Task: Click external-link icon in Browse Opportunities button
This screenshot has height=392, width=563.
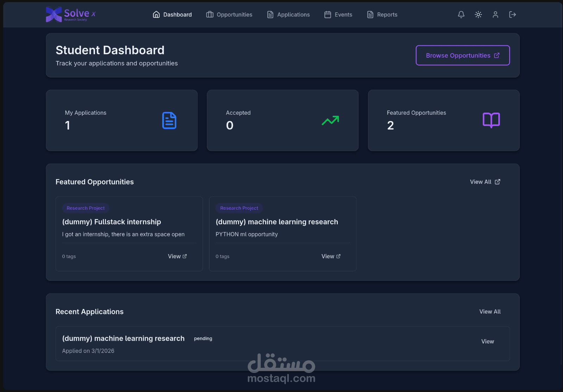Action: coord(497,55)
